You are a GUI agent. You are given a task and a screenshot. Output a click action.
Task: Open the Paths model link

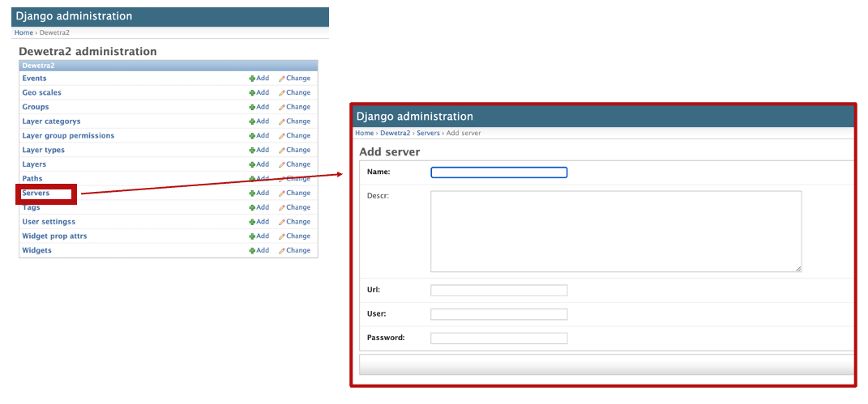[x=32, y=178]
